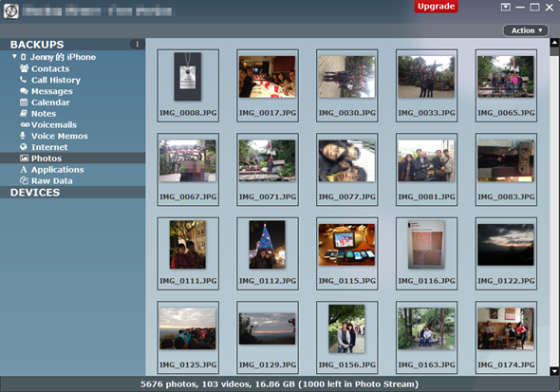Open the Voice Memos microphone icon

[23, 136]
